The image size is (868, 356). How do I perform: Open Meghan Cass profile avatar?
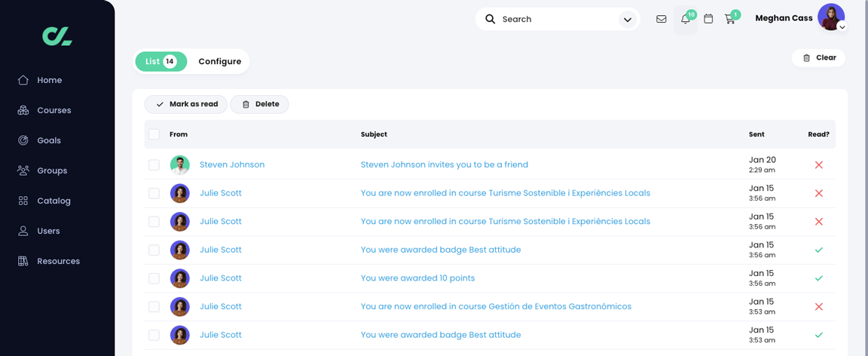click(x=830, y=17)
